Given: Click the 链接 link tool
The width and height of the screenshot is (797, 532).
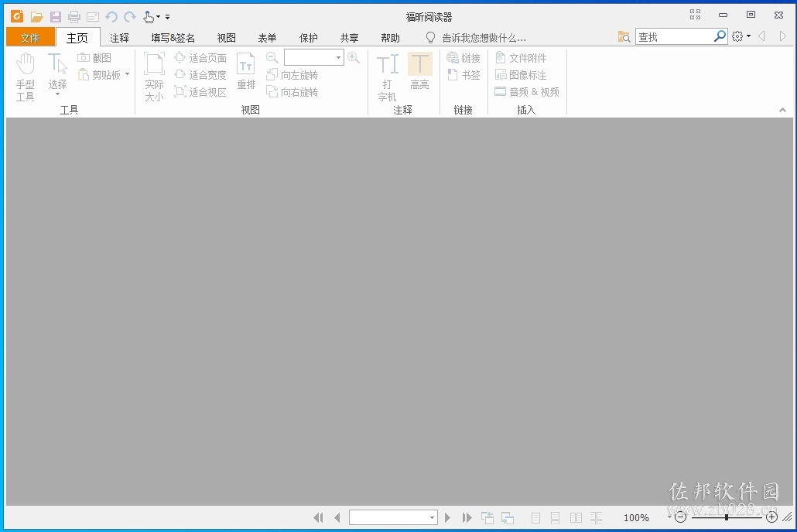Looking at the screenshot, I should pos(463,58).
